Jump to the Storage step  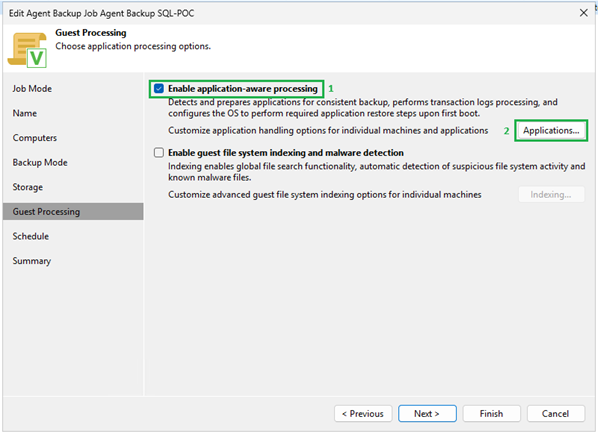27,187
